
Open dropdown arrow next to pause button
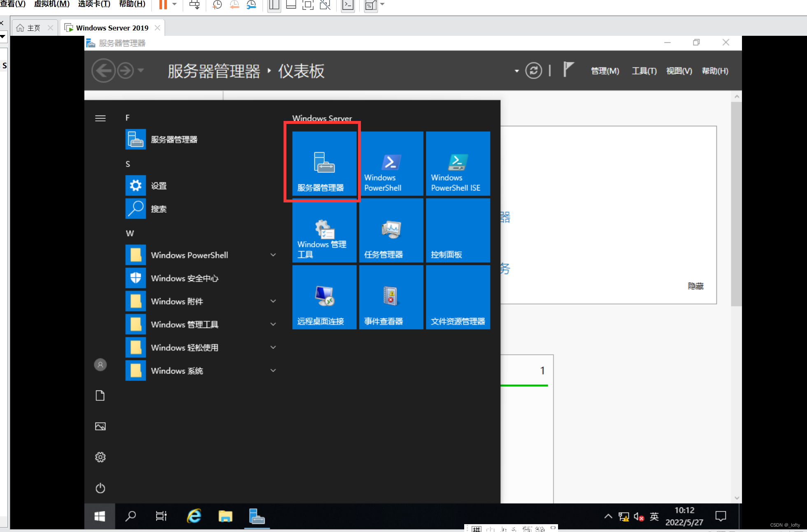tap(174, 5)
